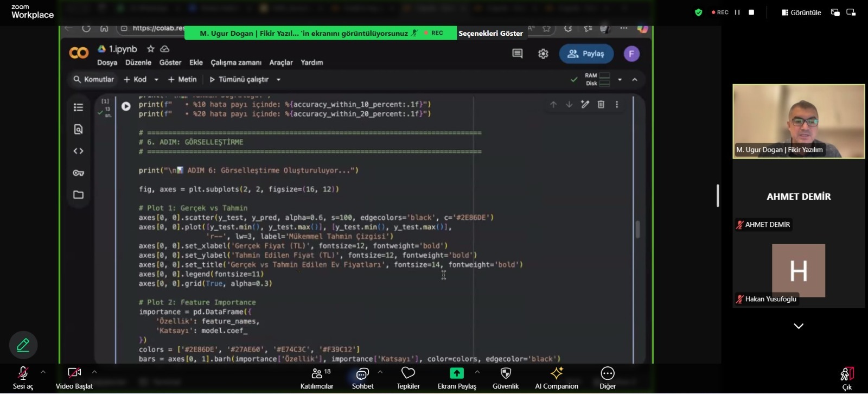Unmute microphone with Sesi aç
This screenshot has width=868, height=394.
23,378
